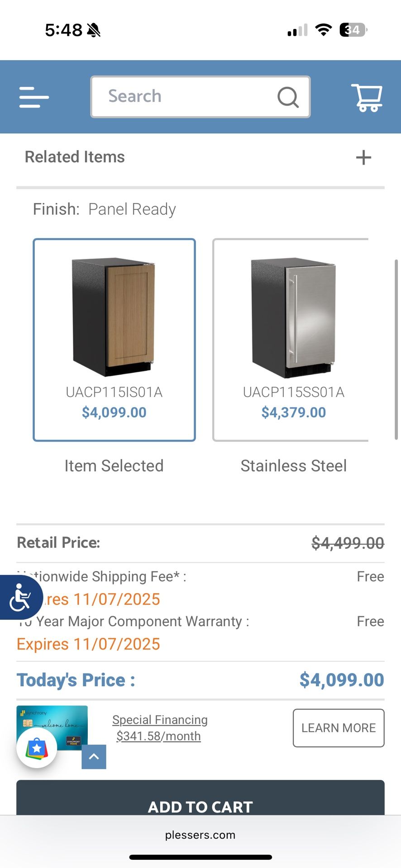Expand the Related Items section with the plus
The width and height of the screenshot is (401, 868).
[363, 157]
